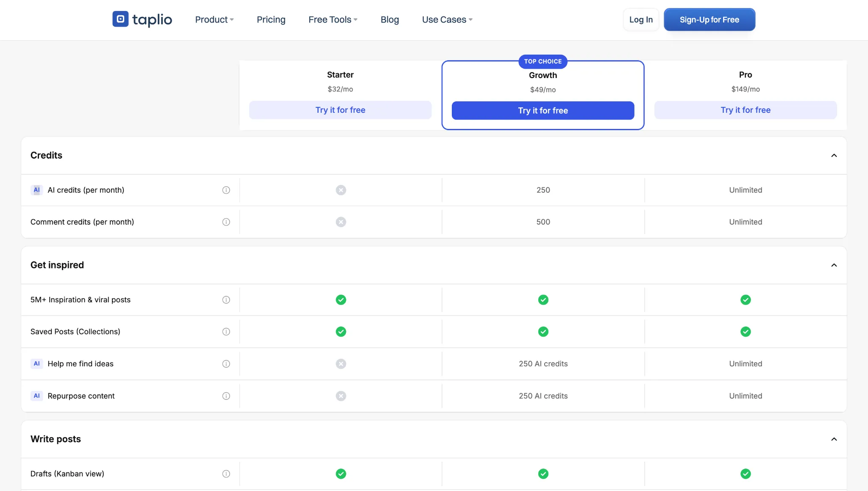
Task: Click Starter checkmark for Saved Posts (Collections)
Action: (341, 332)
